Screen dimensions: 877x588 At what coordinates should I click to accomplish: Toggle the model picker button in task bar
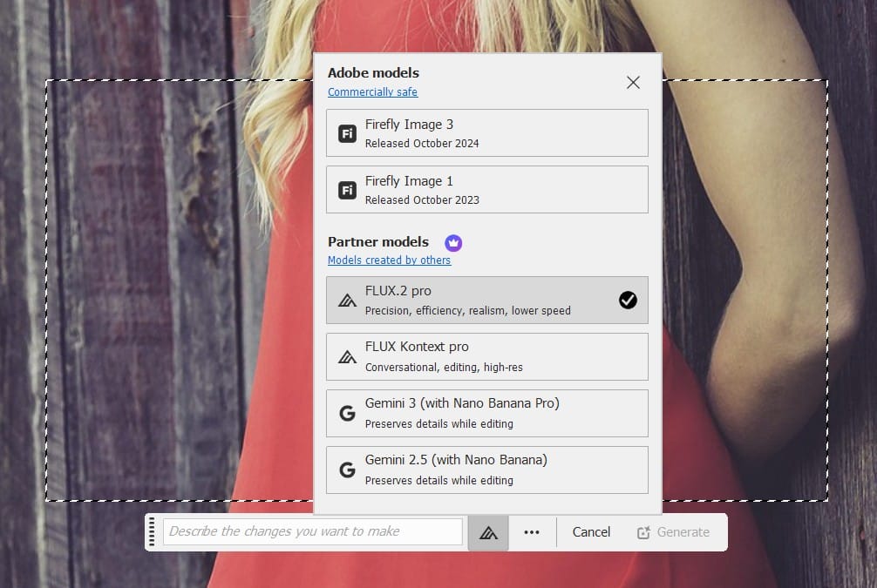click(x=488, y=532)
